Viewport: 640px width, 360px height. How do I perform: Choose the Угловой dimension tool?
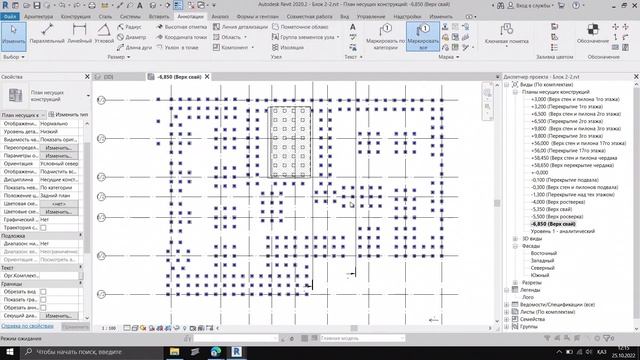[104, 34]
